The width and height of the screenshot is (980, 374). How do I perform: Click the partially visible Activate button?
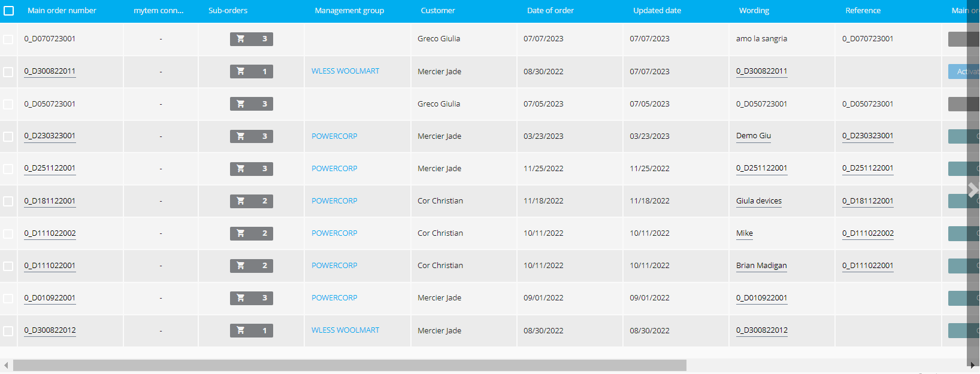[x=964, y=71]
